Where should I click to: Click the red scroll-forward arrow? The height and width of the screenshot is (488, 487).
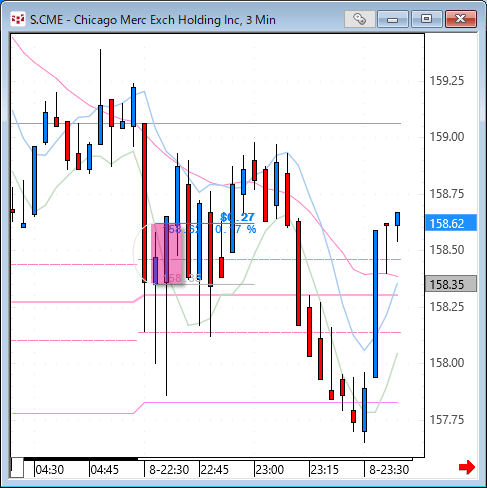click(467, 467)
